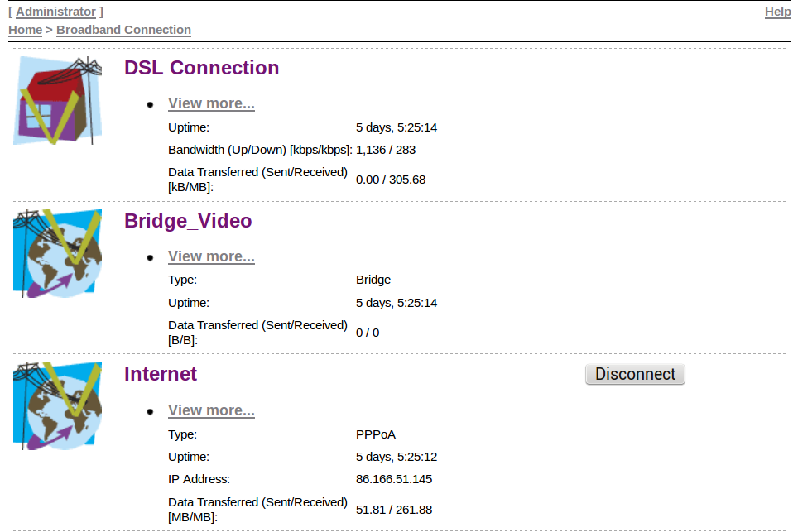Screen dimensions: 798x532
Task: Click the Internet heading
Action: pos(161,374)
